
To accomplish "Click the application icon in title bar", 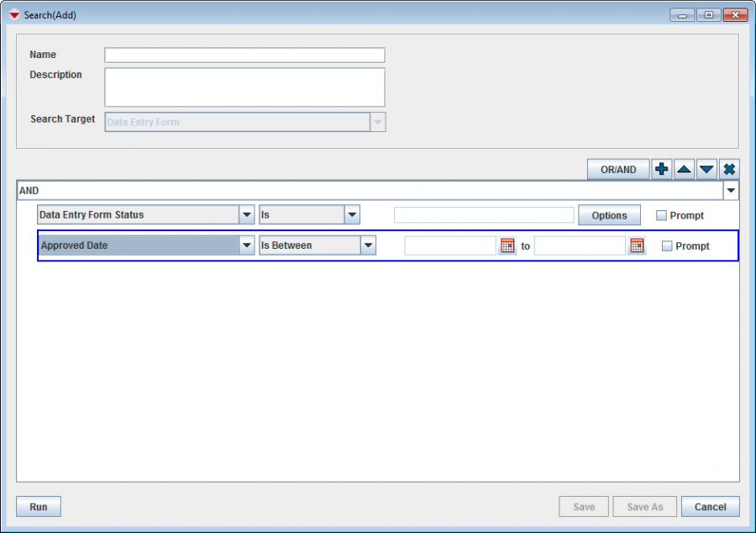I will coord(13,15).
